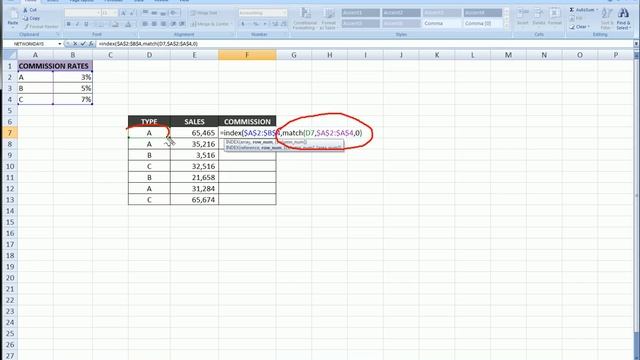Click in the formula bar text
The height and width of the screenshot is (360, 640).
click(x=148, y=43)
